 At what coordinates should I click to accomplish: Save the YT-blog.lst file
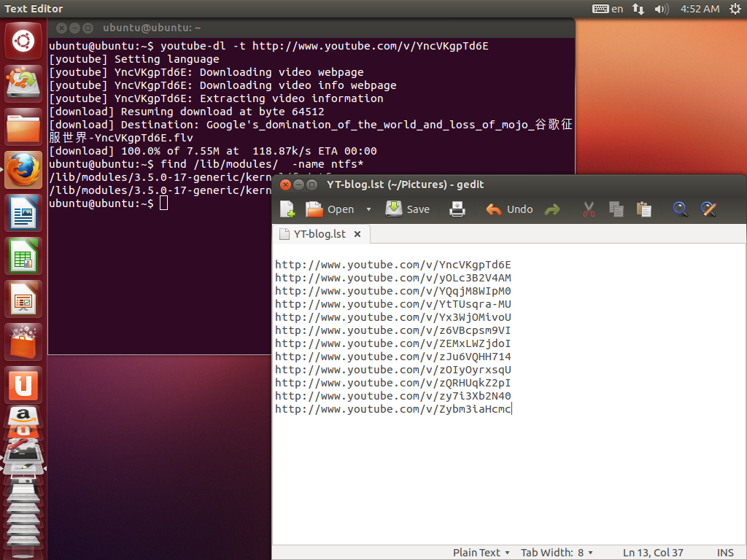pyautogui.click(x=407, y=209)
